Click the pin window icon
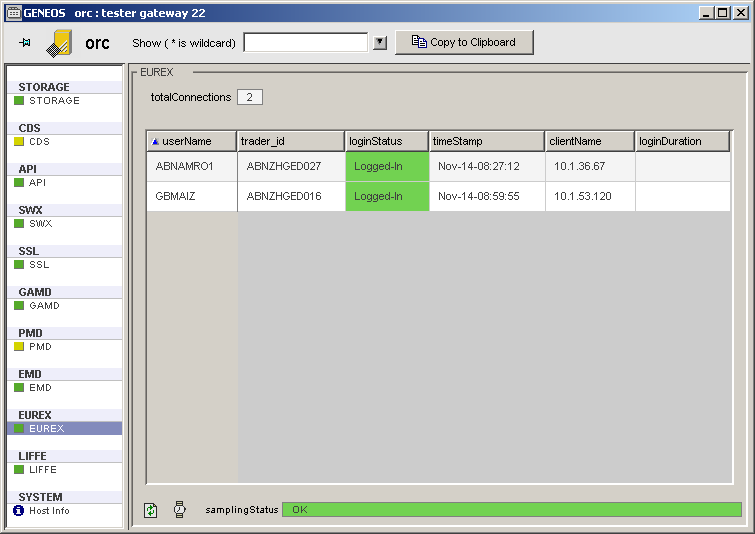This screenshot has height=534, width=755. 25,43
